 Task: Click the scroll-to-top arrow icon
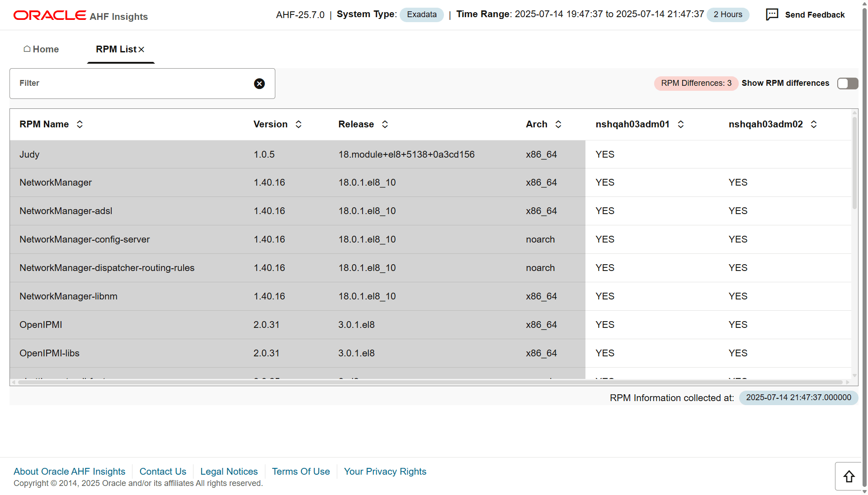(849, 476)
